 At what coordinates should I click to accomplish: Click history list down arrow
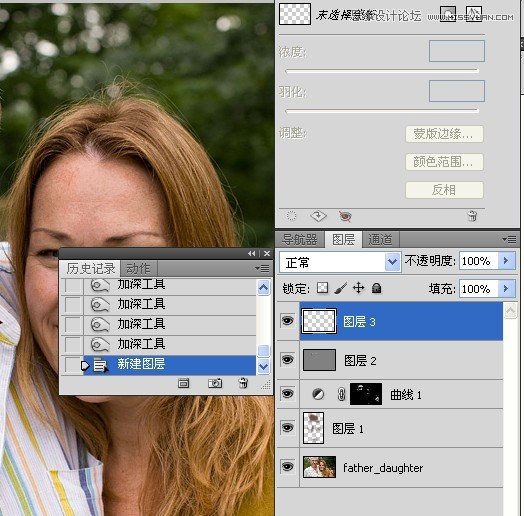pyautogui.click(x=263, y=367)
